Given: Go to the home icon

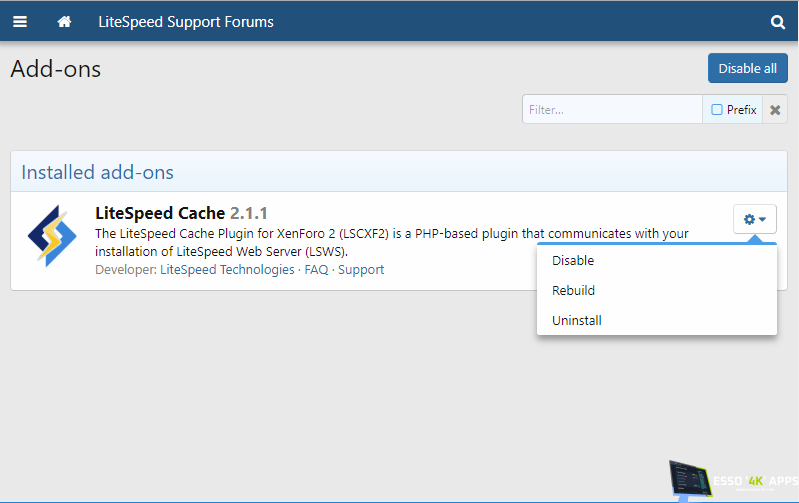Looking at the screenshot, I should click(x=65, y=21).
